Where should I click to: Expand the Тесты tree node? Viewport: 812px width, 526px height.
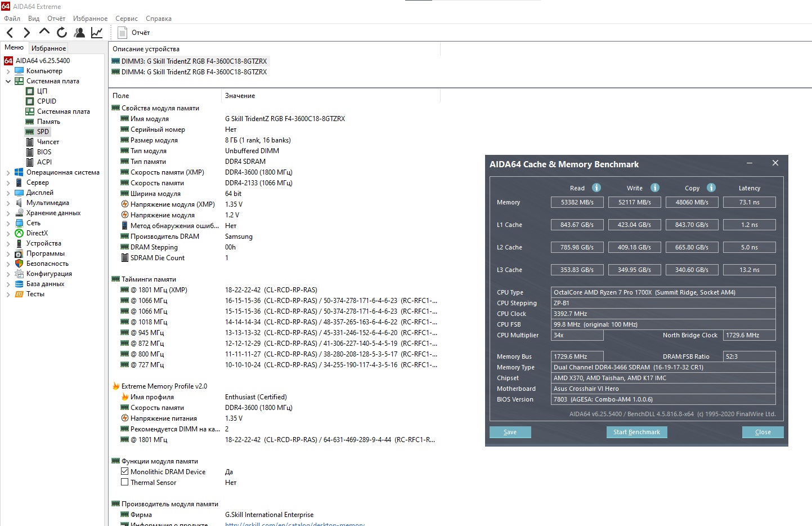(8, 294)
